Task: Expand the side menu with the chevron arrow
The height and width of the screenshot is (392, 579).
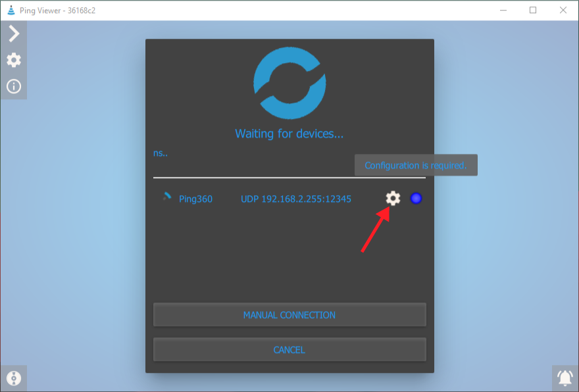Action: [14, 34]
